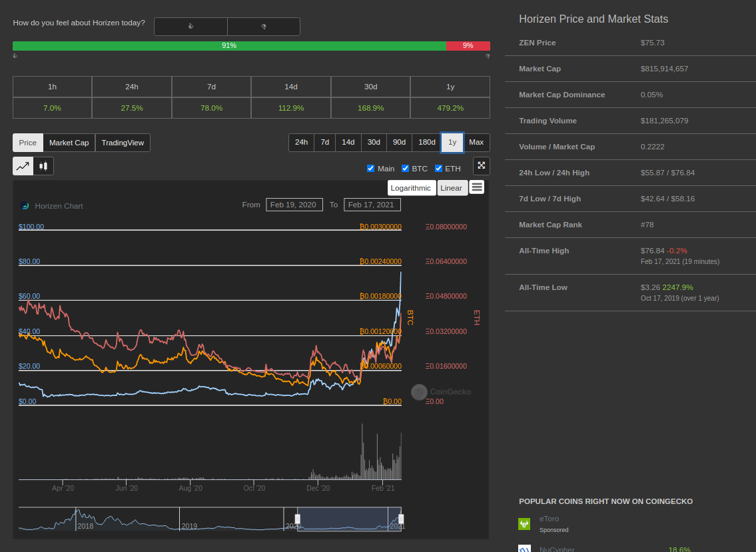Viewport: 756px width, 552px height.
Task: Click the All-Time Low value $3.26
Action: [650, 287]
